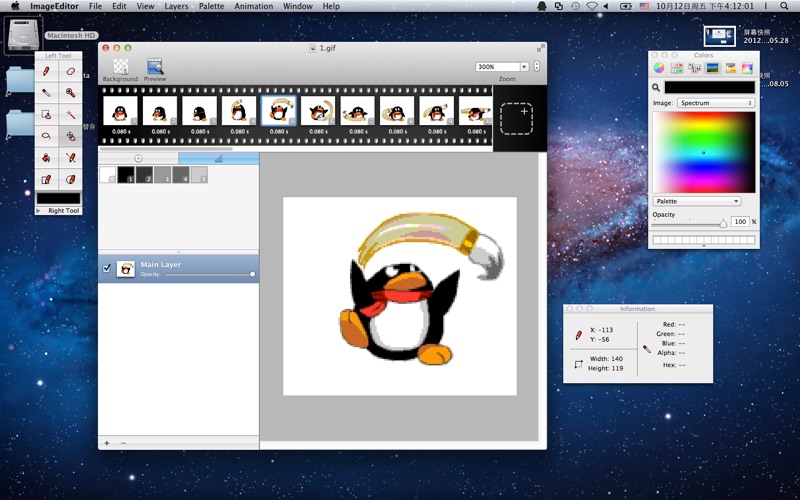Open the View menu

145,6
